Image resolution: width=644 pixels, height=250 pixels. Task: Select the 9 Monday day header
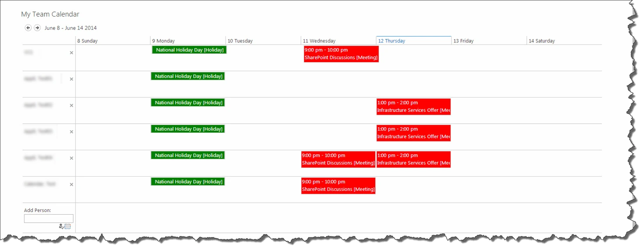188,41
